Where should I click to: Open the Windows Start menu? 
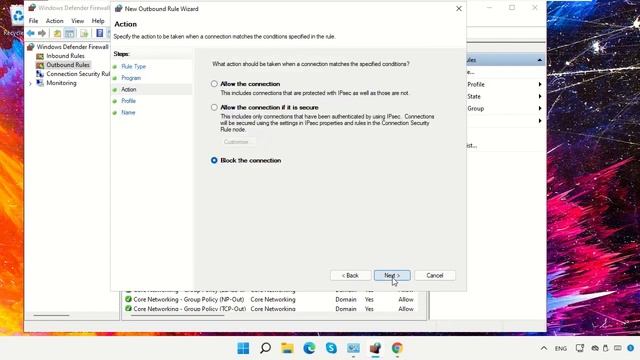coord(243,348)
